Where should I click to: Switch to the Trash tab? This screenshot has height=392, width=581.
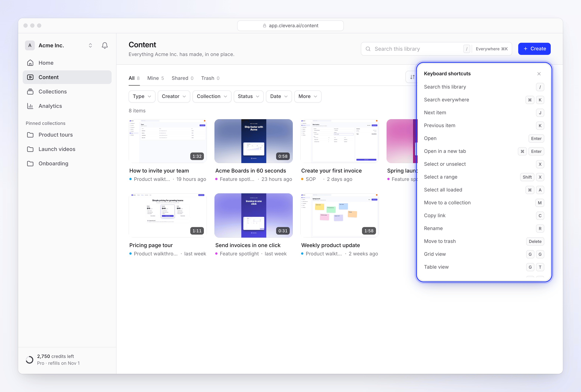click(x=210, y=78)
